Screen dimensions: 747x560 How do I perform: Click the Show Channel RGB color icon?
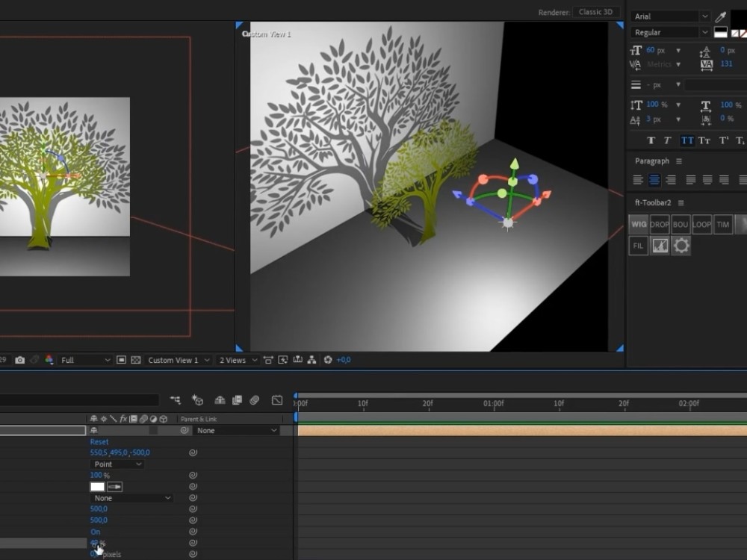pos(49,360)
